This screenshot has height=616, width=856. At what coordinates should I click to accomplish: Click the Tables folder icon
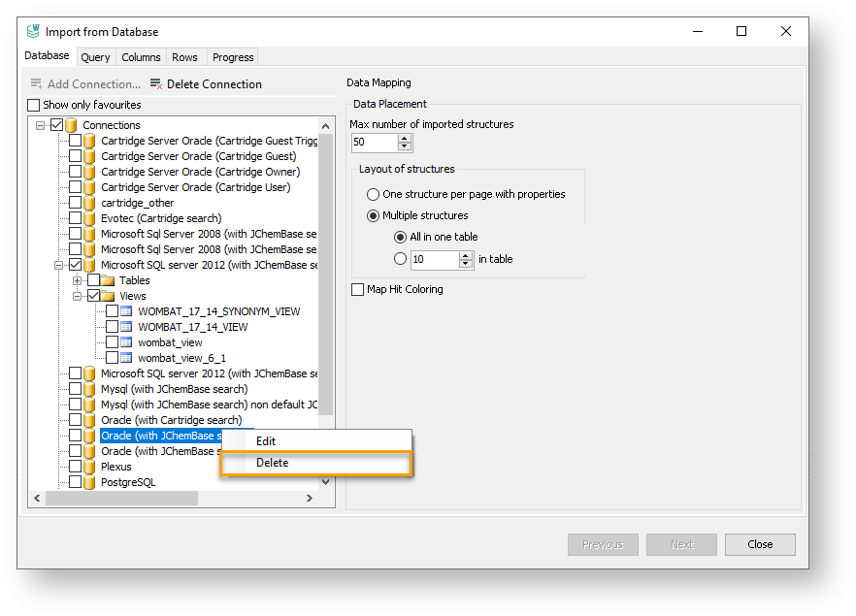[108, 280]
